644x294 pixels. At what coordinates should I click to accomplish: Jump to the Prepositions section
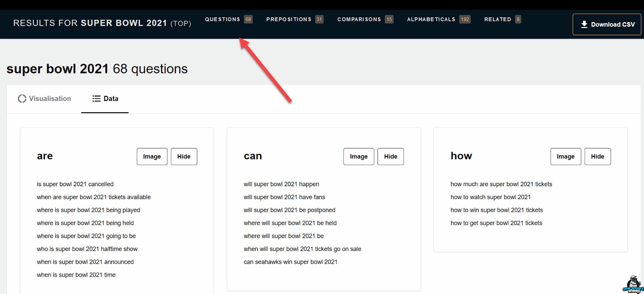(295, 19)
